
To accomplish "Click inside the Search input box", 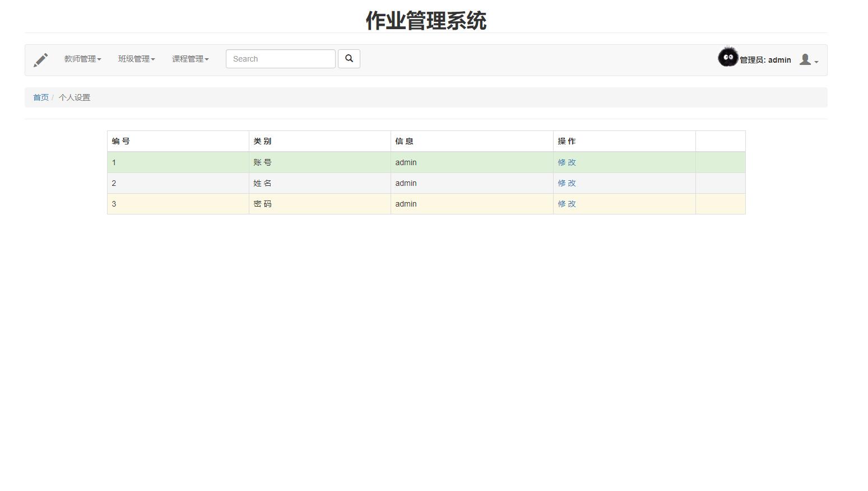I will point(280,58).
